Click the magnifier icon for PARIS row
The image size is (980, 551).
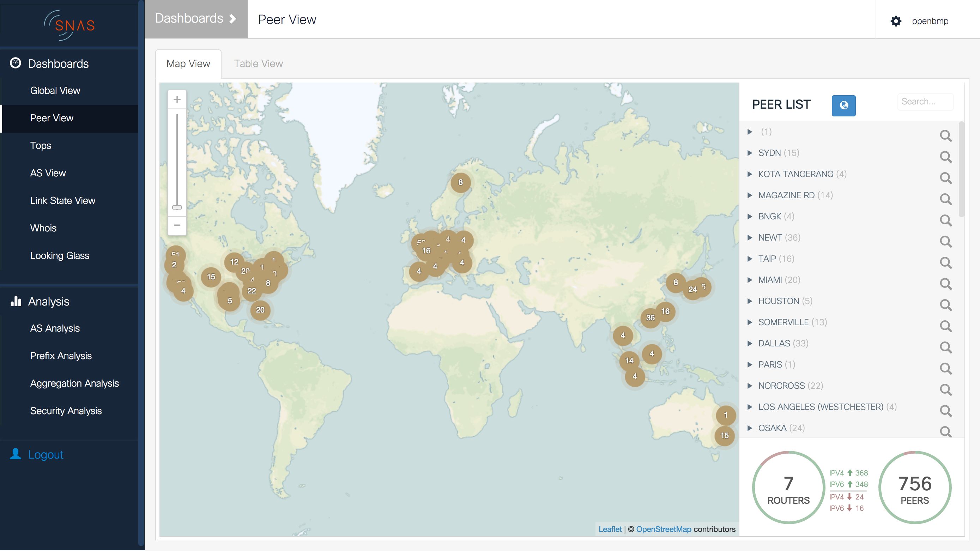(x=945, y=368)
